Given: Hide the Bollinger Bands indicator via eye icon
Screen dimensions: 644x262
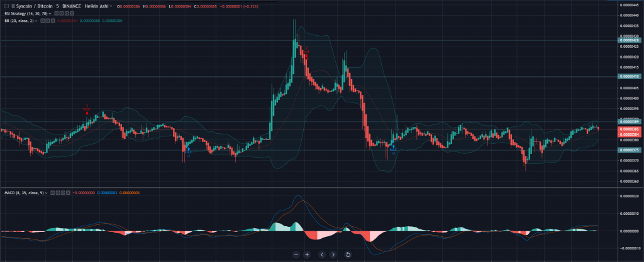Looking at the screenshot, I should click(42, 21).
